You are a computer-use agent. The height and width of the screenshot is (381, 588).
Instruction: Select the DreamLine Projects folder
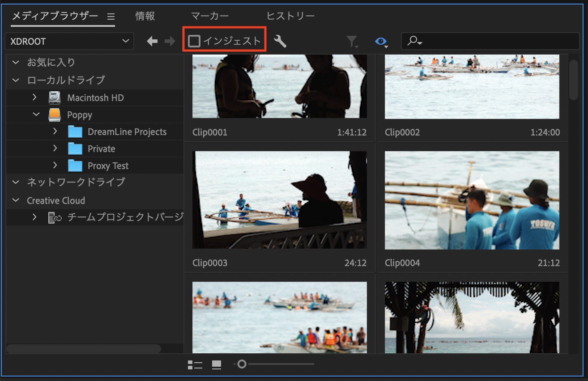tap(127, 132)
